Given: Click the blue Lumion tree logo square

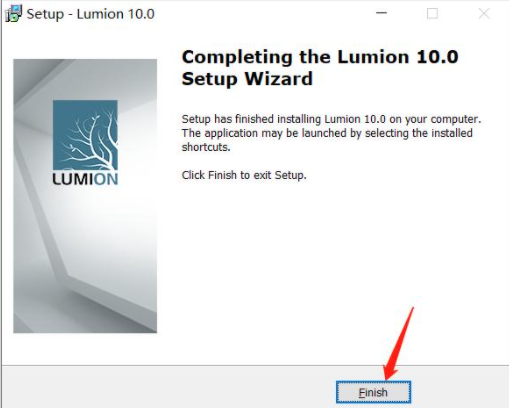Looking at the screenshot, I should (x=85, y=135).
